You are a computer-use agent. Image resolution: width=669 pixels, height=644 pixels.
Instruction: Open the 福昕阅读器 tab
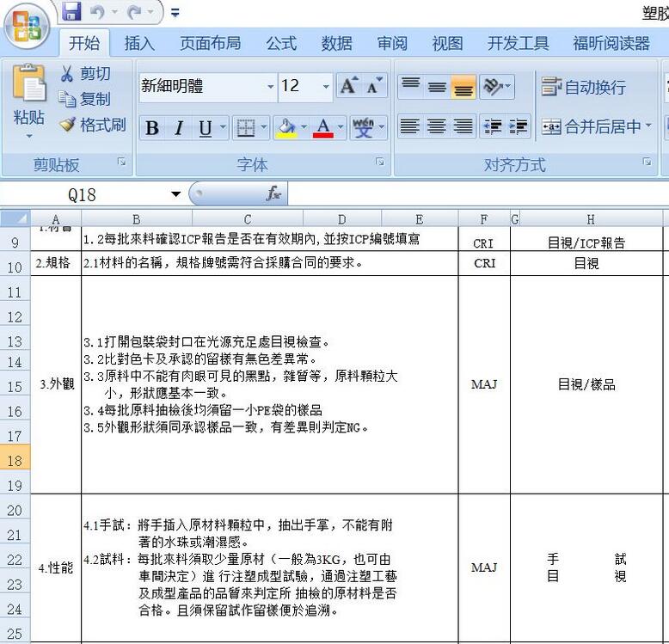click(611, 43)
